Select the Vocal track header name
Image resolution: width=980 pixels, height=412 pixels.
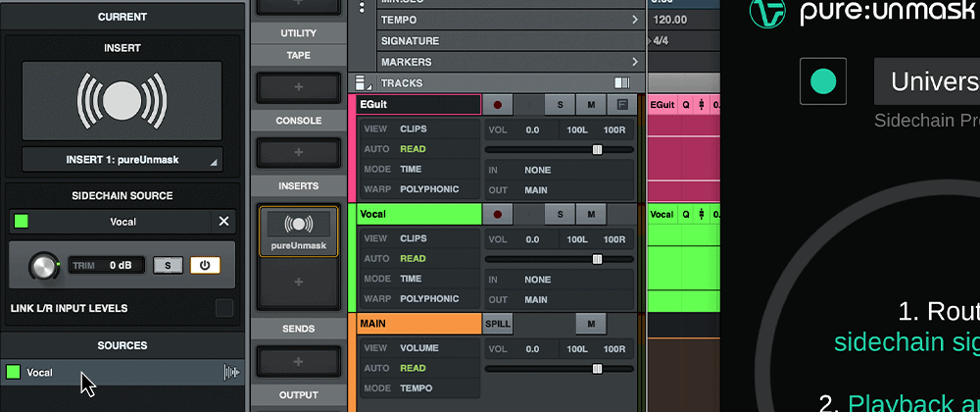click(x=418, y=214)
